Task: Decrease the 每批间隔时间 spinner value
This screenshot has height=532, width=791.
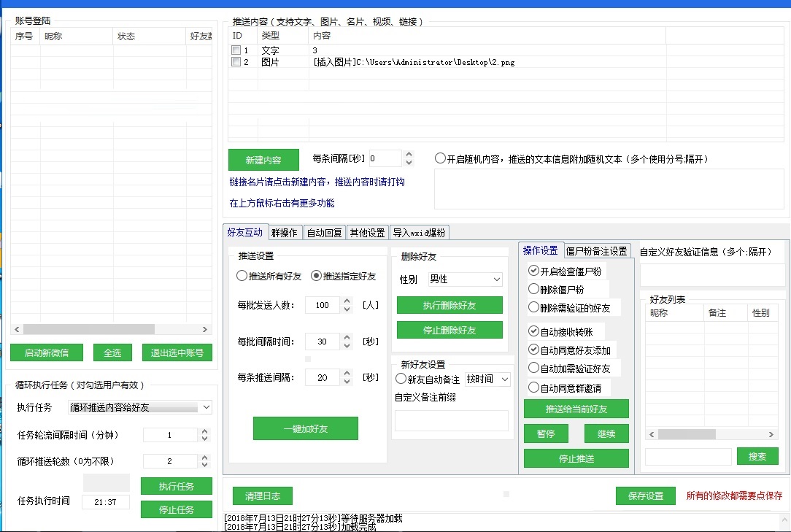Action: pos(347,345)
